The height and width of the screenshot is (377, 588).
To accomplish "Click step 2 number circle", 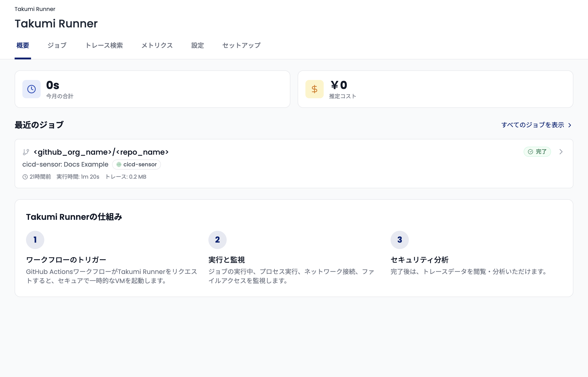I will click(x=217, y=240).
